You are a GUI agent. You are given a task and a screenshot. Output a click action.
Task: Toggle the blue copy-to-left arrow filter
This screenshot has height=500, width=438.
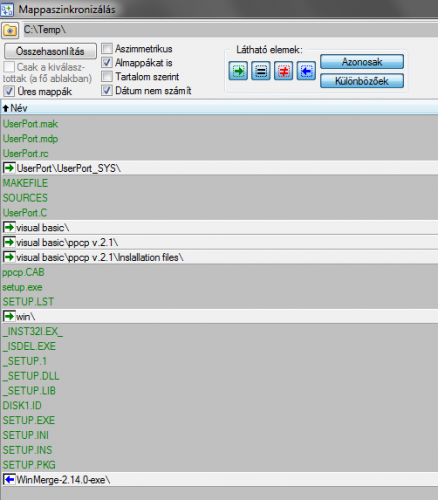click(306, 71)
